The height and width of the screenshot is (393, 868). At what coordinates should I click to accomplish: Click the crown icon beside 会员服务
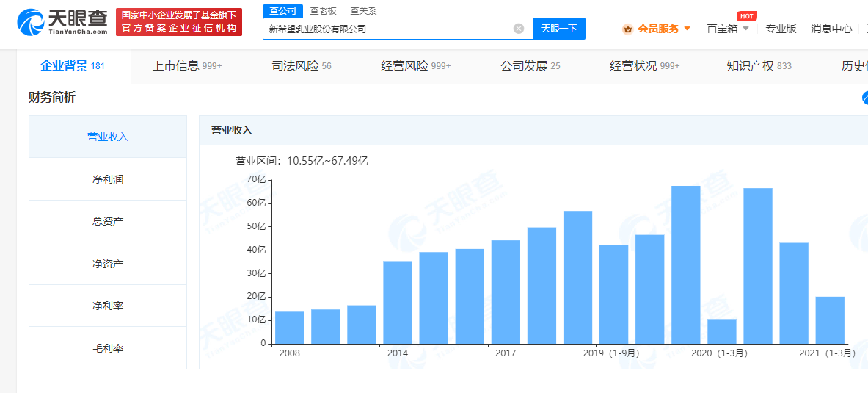pos(627,29)
